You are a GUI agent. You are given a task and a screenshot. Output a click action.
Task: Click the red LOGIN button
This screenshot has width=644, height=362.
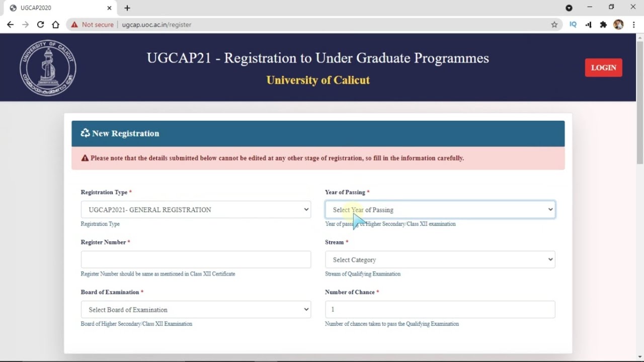(603, 68)
